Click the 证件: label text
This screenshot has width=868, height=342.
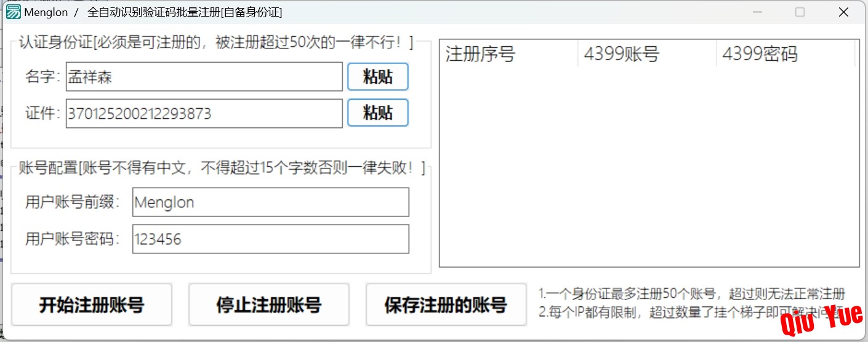tap(43, 114)
